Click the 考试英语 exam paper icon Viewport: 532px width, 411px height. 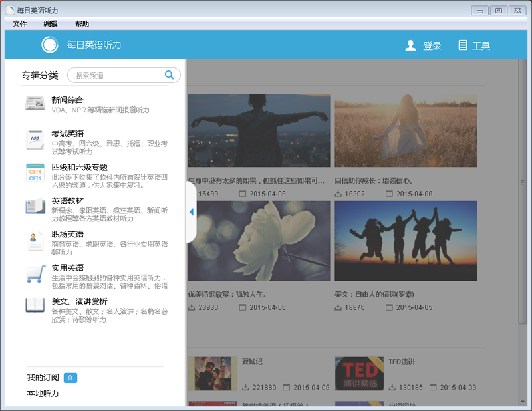[35, 140]
